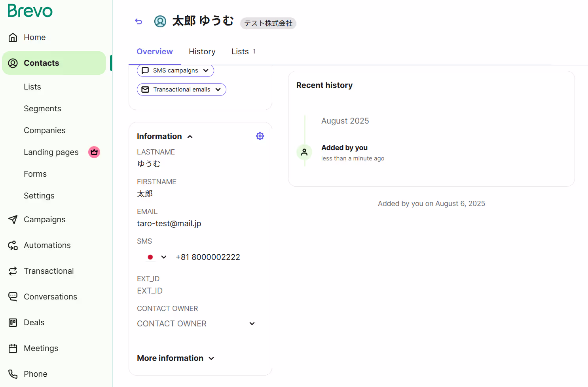The width and height of the screenshot is (588, 387).
Task: Open CONTACT OWNER dropdown
Action: point(196,324)
